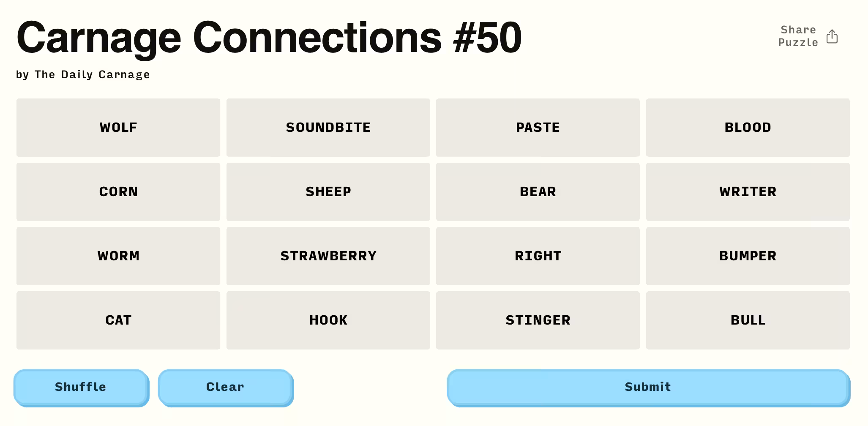
Task: Select the WOLF tile
Action: [x=118, y=128]
